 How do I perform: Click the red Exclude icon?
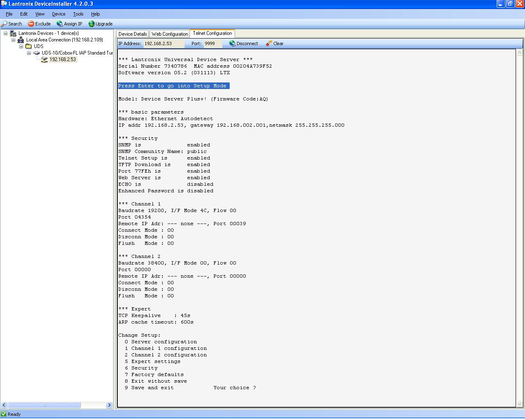pos(31,24)
